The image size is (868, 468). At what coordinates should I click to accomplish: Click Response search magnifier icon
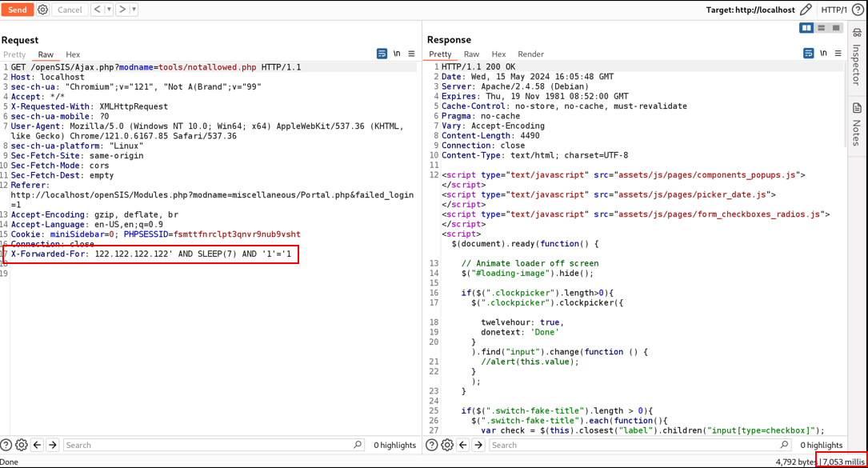tap(785, 445)
